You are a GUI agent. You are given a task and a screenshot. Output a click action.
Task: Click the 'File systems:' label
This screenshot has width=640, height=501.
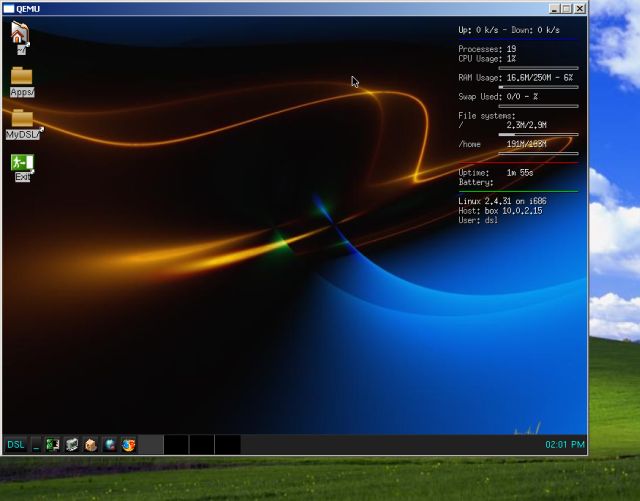coord(487,116)
